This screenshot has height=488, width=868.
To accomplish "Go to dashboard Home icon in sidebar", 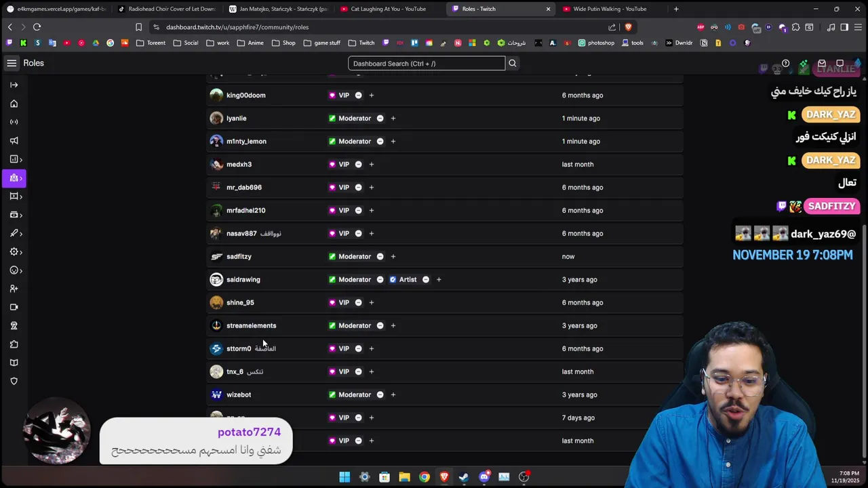I will [14, 104].
